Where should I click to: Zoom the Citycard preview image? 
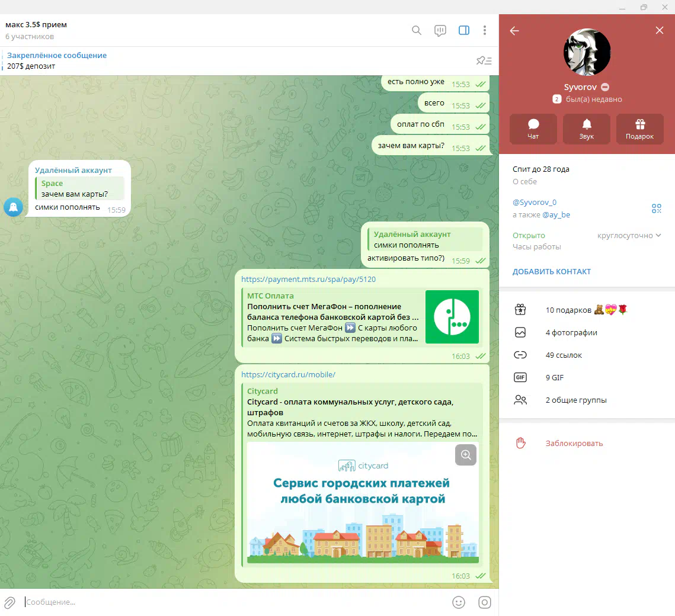(x=466, y=455)
